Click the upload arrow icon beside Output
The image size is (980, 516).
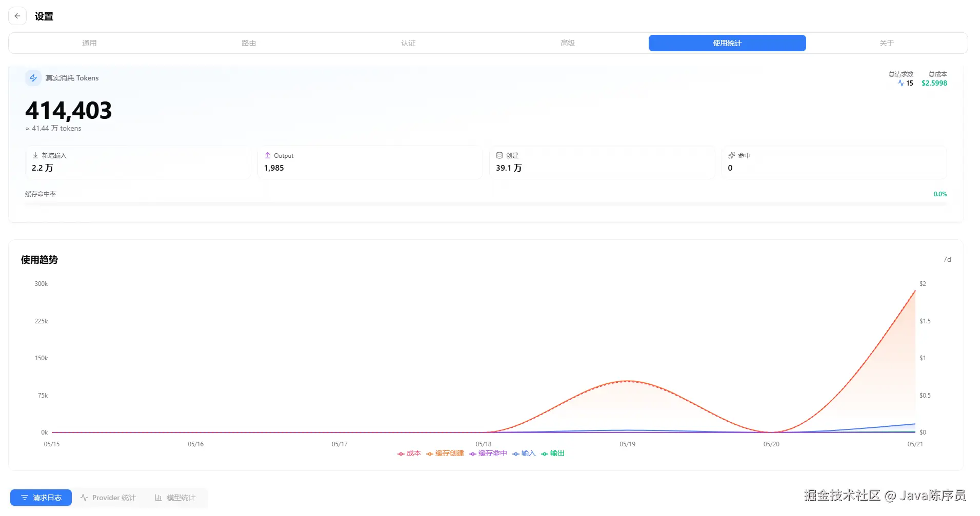coord(267,155)
